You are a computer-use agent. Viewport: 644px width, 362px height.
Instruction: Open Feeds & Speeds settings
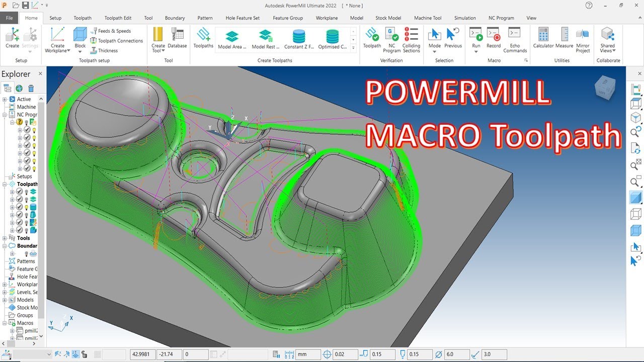111,31
